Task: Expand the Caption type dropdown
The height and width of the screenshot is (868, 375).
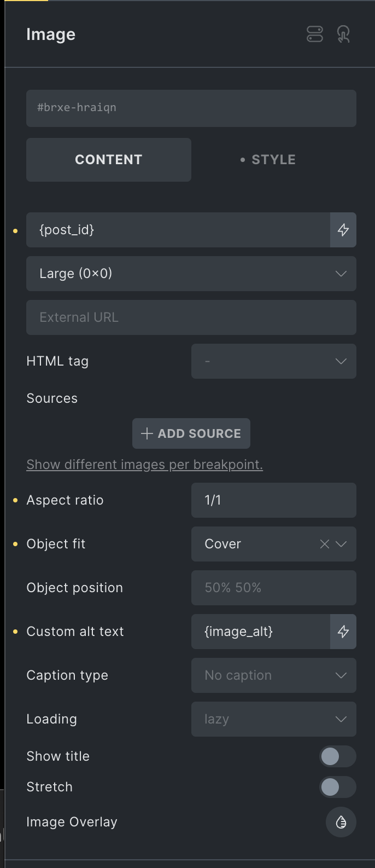Action: [x=274, y=675]
